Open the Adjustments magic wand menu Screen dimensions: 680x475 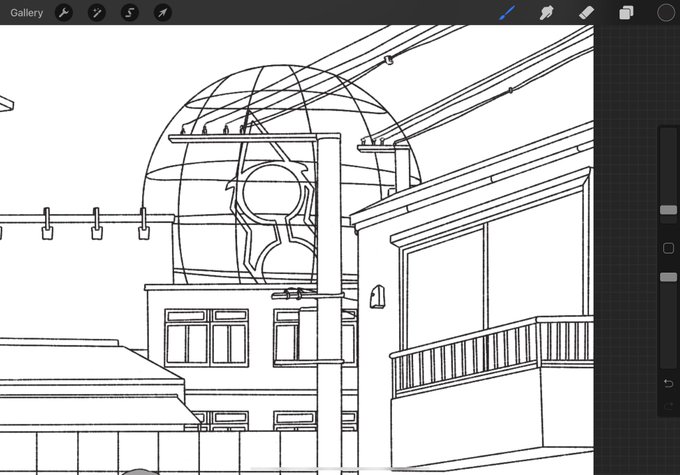tap(97, 13)
